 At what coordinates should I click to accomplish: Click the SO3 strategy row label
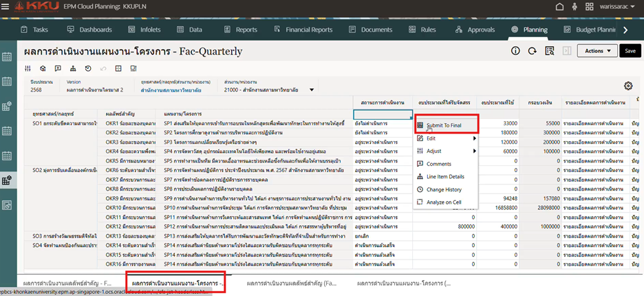coord(61,236)
